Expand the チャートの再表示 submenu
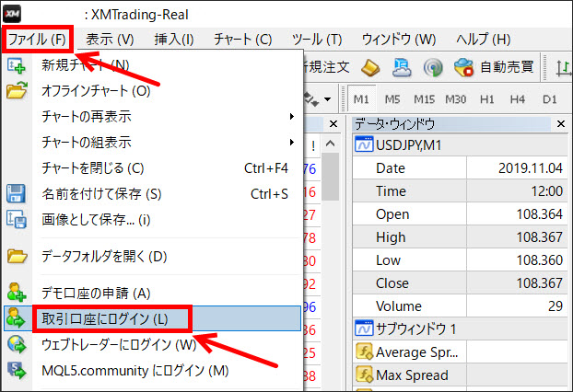Viewport: 573px width, 392px height. 168,117
